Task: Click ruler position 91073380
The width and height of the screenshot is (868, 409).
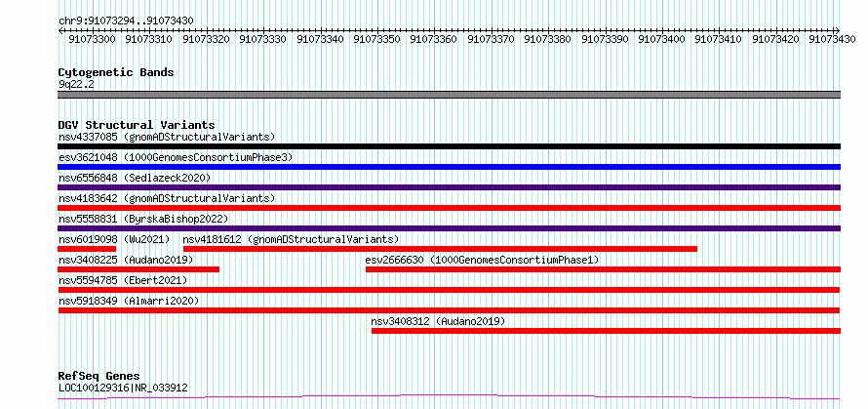Action: 548,39
